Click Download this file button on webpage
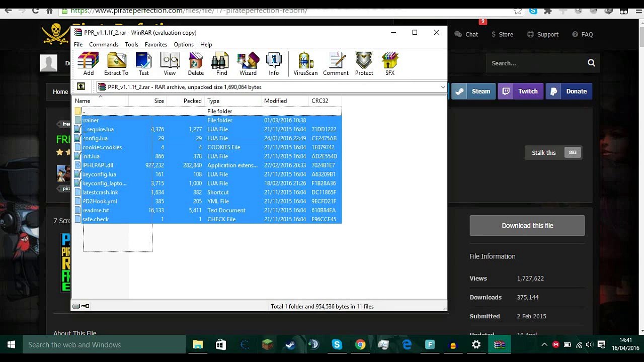This screenshot has width=644, height=362. coord(527,226)
